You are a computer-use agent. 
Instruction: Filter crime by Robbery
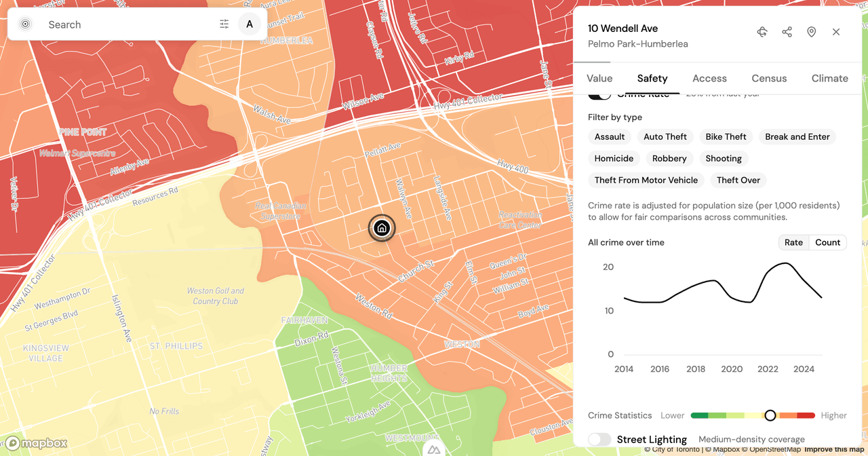point(669,158)
